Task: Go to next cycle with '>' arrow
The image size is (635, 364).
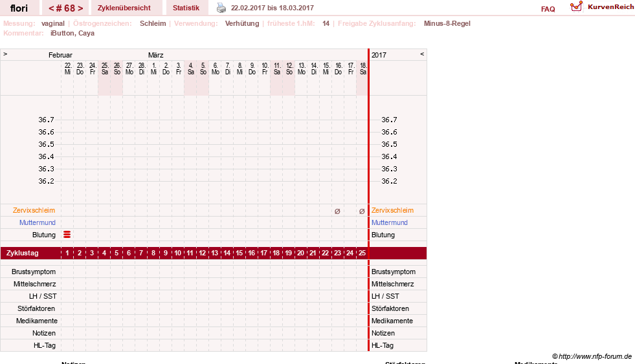Action: [x=80, y=8]
